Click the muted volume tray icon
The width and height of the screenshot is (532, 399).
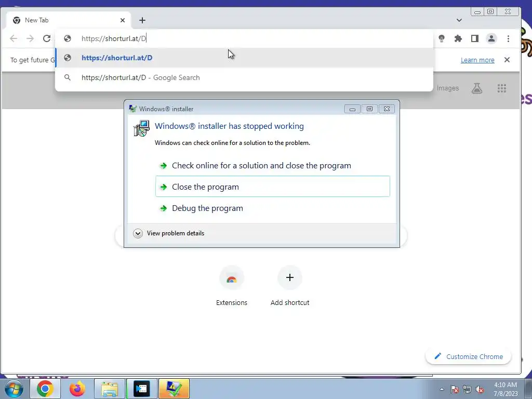pyautogui.click(x=480, y=389)
